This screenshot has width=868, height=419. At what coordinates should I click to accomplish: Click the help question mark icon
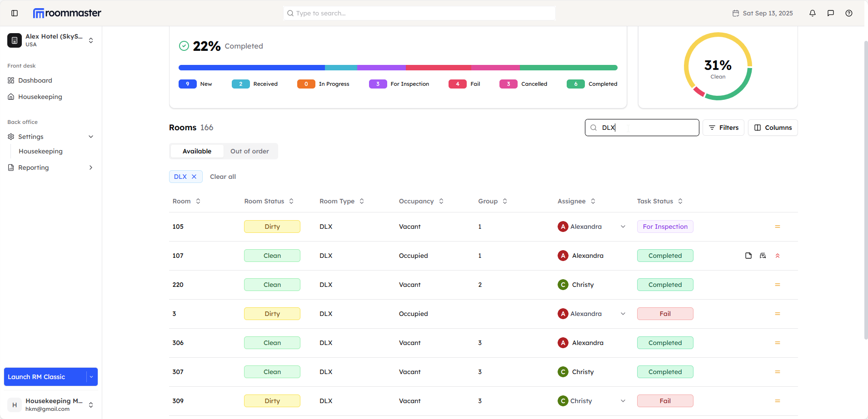[849, 13]
